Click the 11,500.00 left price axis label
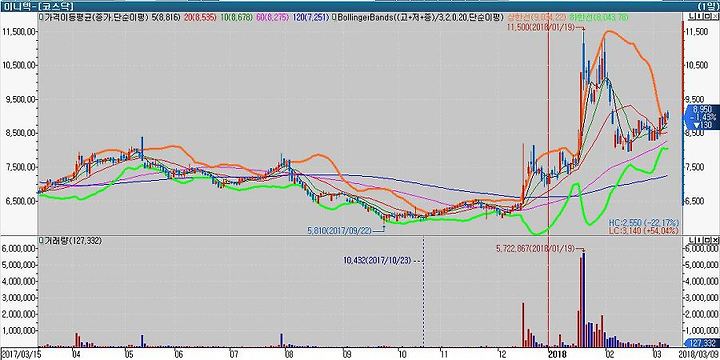720x360 pixels. pyautogui.click(x=19, y=31)
